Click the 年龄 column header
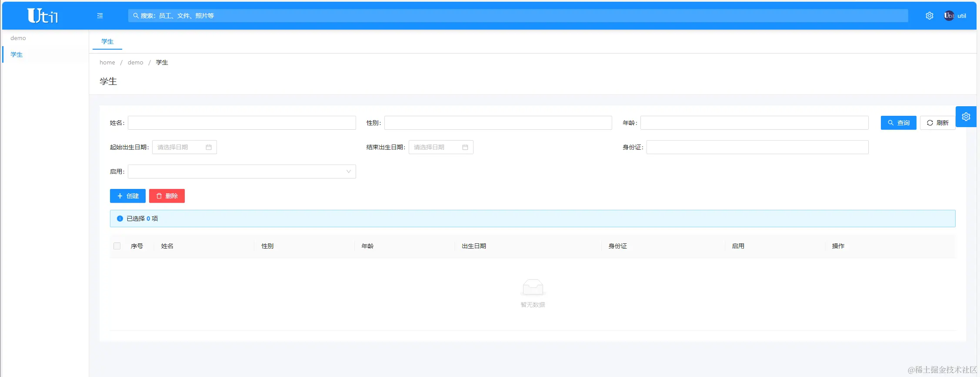This screenshot has width=980, height=377. 367,246
